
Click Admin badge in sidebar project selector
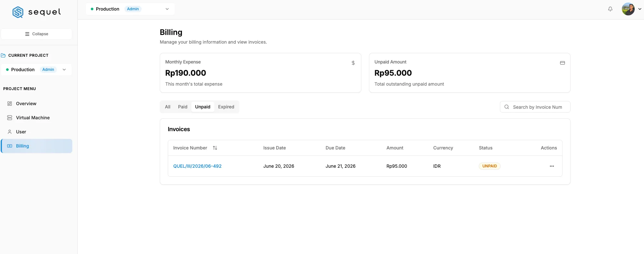[48, 70]
